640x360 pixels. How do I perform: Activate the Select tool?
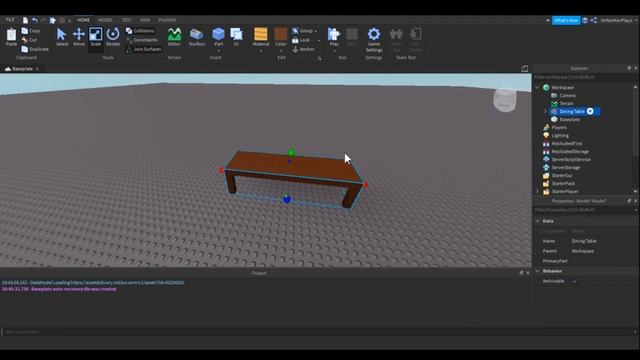[62, 36]
